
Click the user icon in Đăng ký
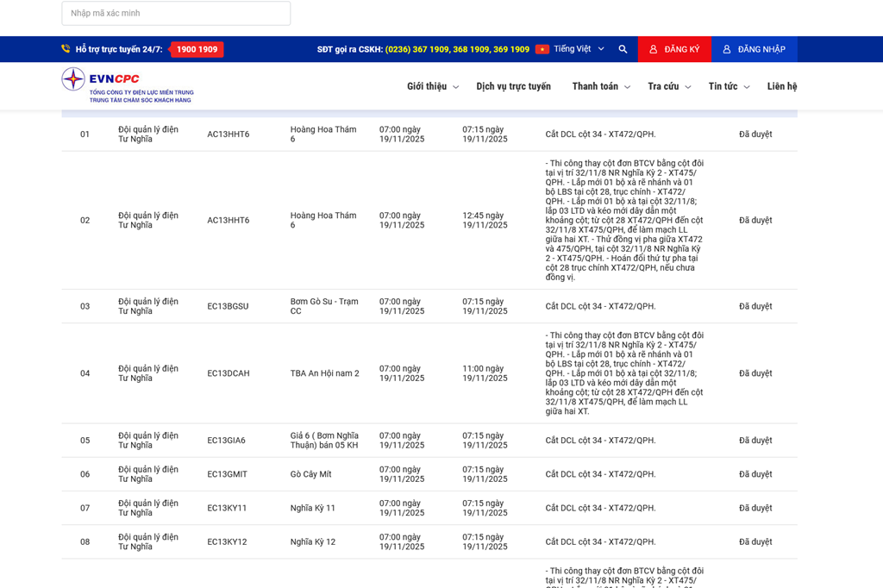click(x=654, y=49)
